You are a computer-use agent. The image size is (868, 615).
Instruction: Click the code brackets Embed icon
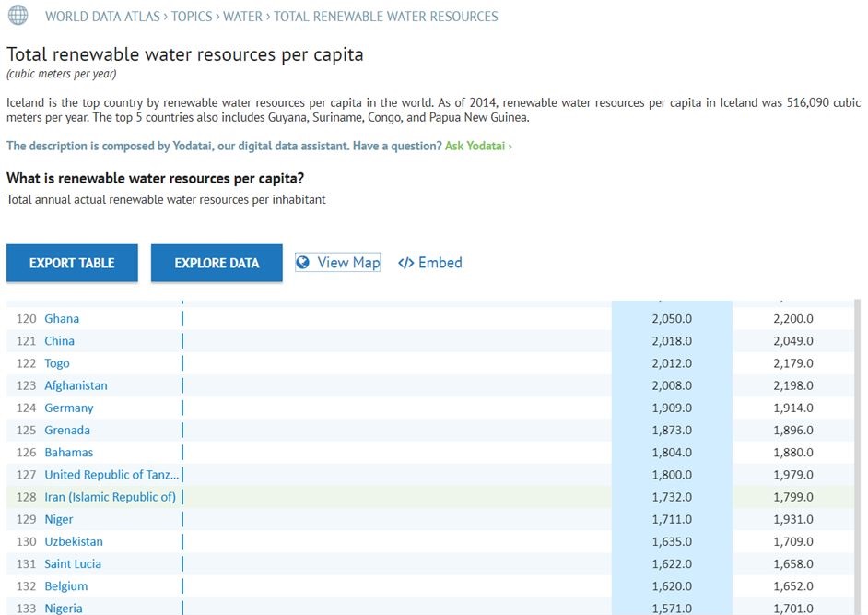(405, 263)
